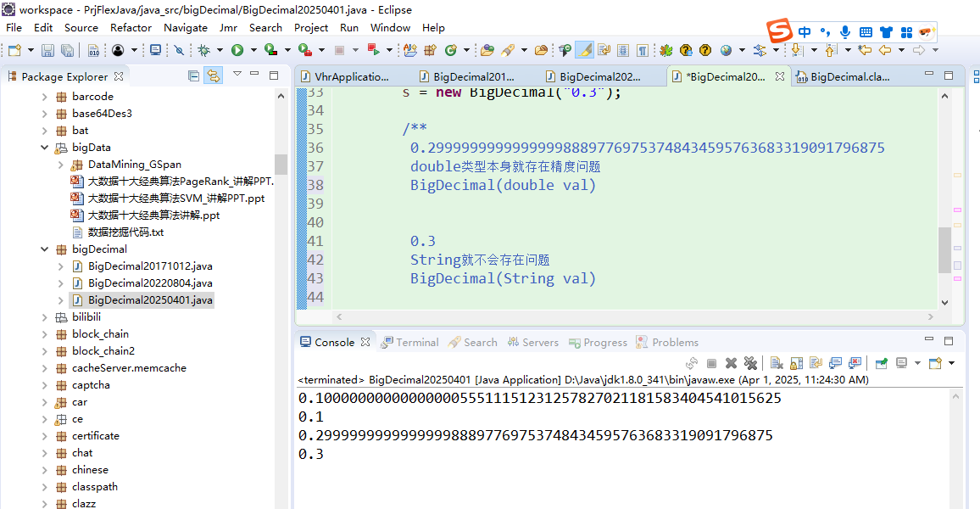980x509 pixels.
Task: Switch to the Terminal tab
Action: [416, 341]
